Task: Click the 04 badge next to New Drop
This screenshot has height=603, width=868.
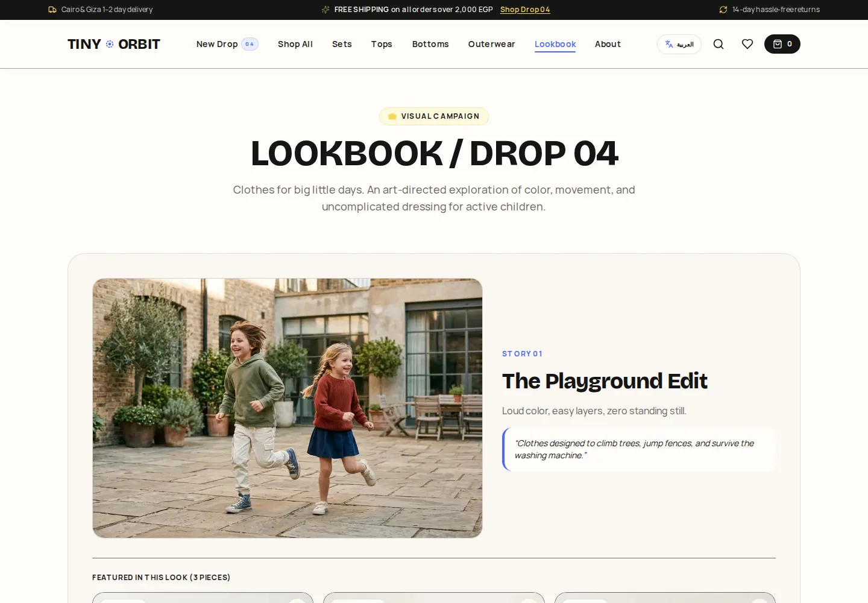Action: coord(250,44)
